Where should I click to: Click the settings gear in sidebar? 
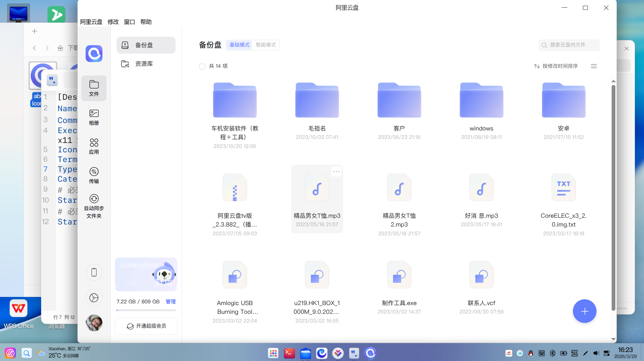click(x=94, y=298)
